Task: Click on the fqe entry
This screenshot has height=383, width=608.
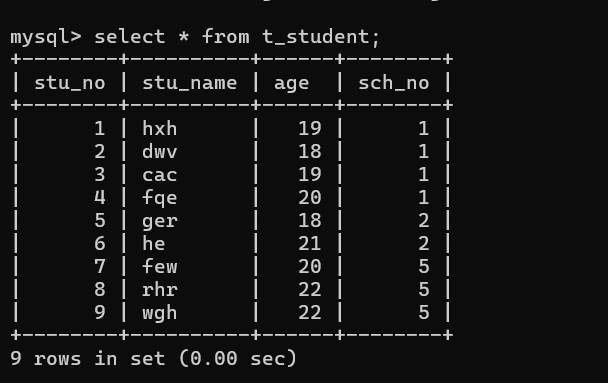Action: point(160,198)
